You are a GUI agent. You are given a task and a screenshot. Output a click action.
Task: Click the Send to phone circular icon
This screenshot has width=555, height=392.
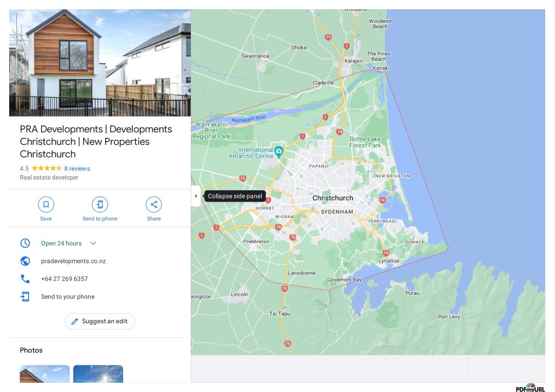coord(100,204)
